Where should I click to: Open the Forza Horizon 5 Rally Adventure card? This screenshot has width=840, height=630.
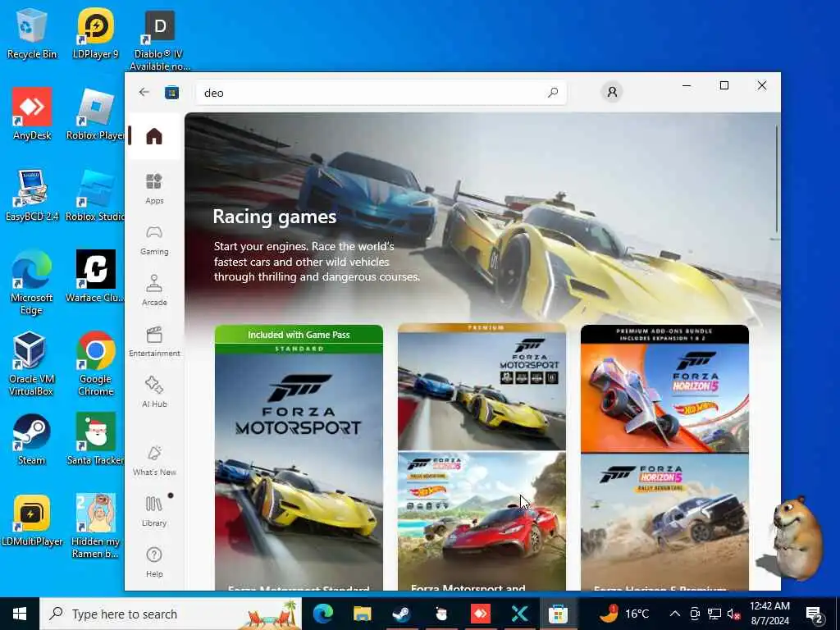tap(664, 523)
